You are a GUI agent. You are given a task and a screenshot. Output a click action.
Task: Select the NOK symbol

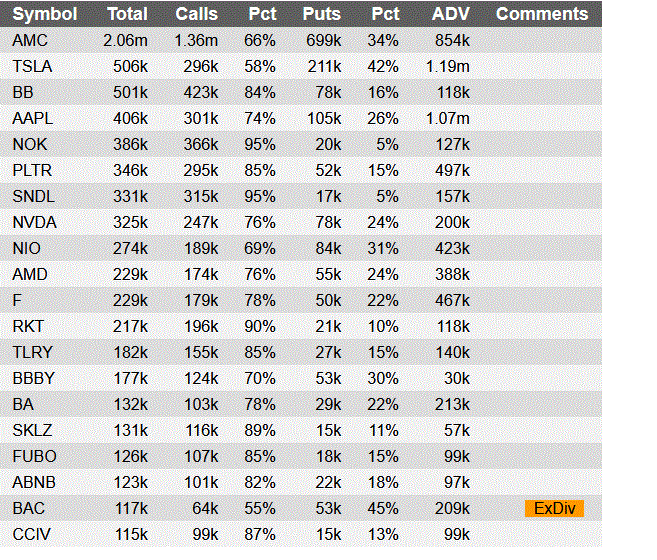click(30, 145)
